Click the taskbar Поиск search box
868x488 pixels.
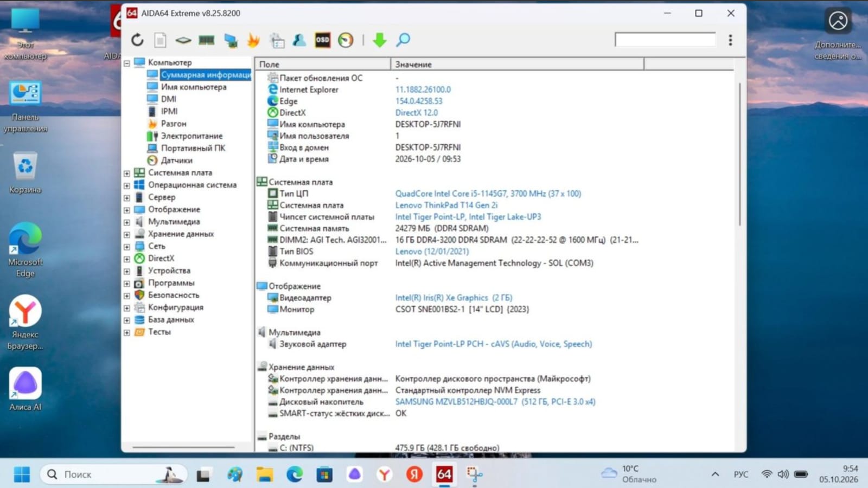[114, 474]
